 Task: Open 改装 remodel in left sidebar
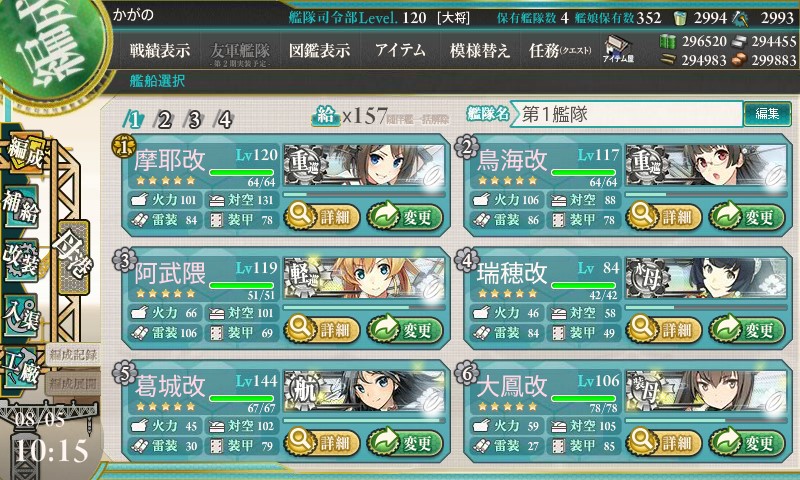tap(21, 259)
